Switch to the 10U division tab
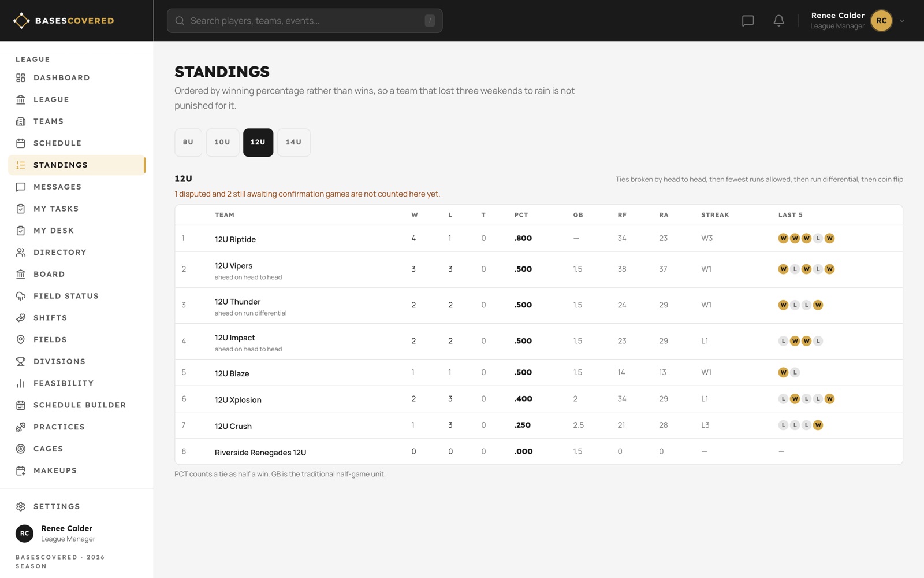Viewport: 924px width, 578px height. click(x=222, y=142)
